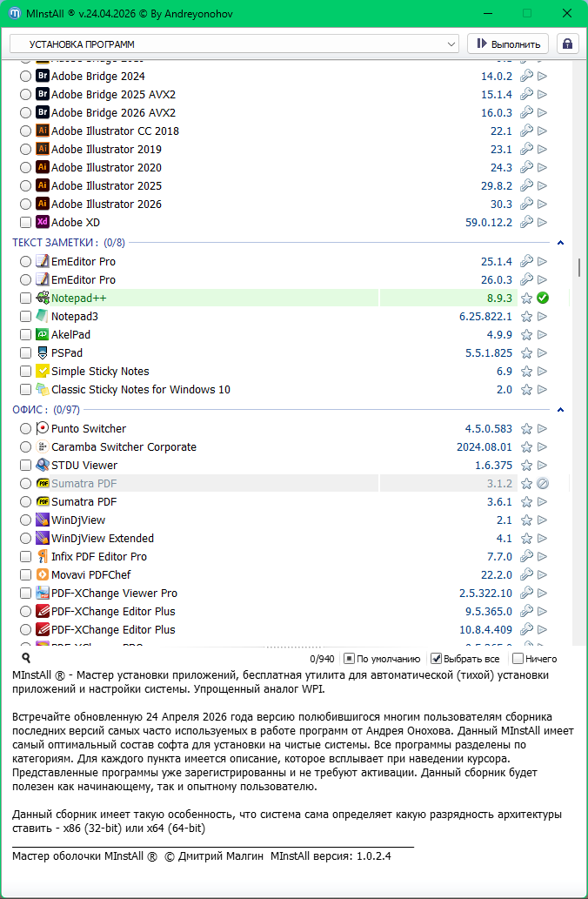This screenshot has height=899, width=588.
Task: Check the Notepad3 checkbox
Action: (x=25, y=317)
